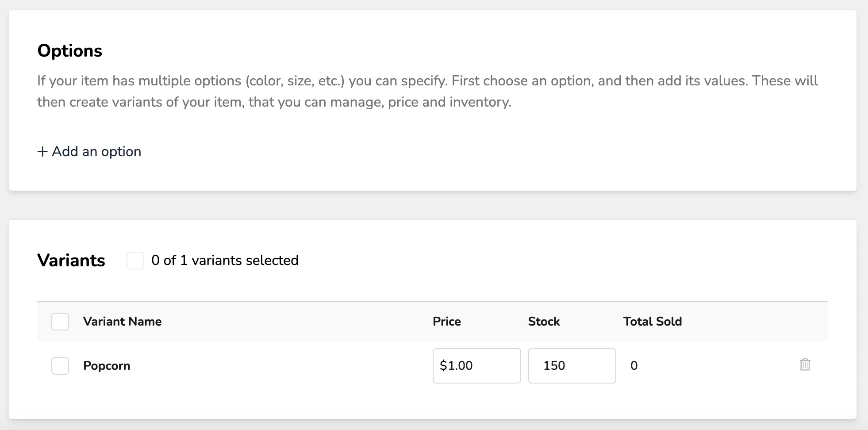Viewport: 868px width, 430px height.
Task: Click the Variant Name column header
Action: (122, 322)
